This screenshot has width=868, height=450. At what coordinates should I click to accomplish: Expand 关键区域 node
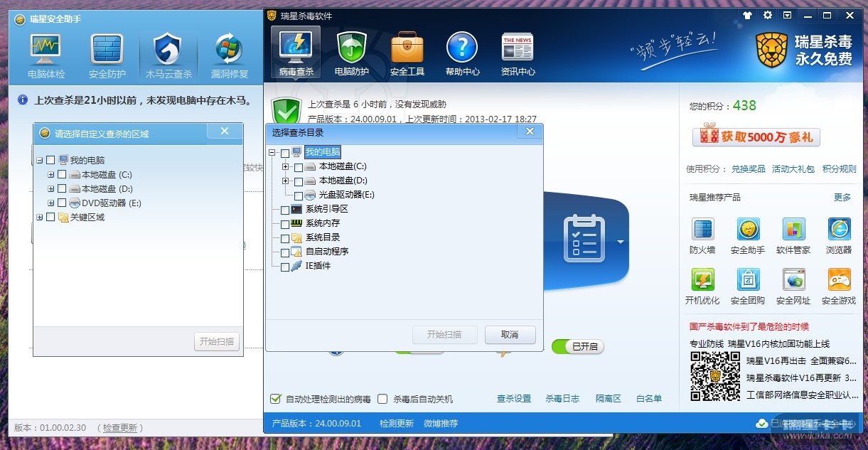39,218
